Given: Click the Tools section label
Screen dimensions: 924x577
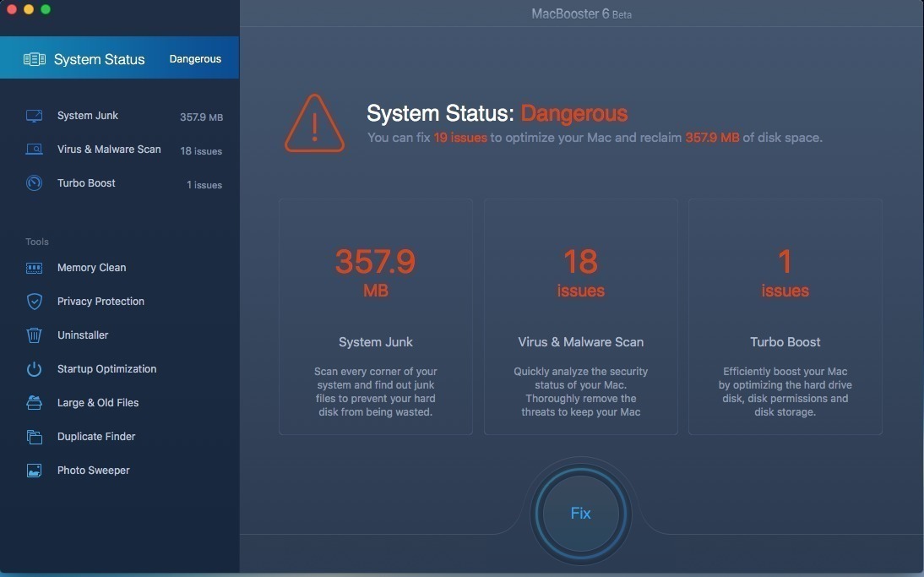Looking at the screenshot, I should click(37, 242).
